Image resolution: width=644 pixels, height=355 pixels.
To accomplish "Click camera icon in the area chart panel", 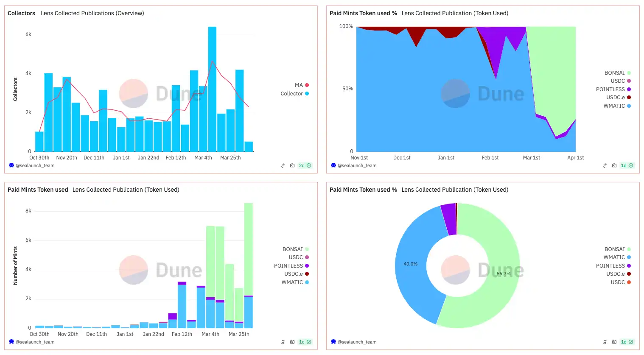I will coord(614,165).
